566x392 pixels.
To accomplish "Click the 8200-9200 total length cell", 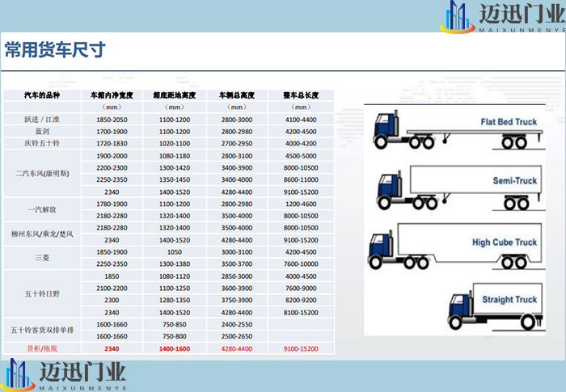I will [301, 300].
